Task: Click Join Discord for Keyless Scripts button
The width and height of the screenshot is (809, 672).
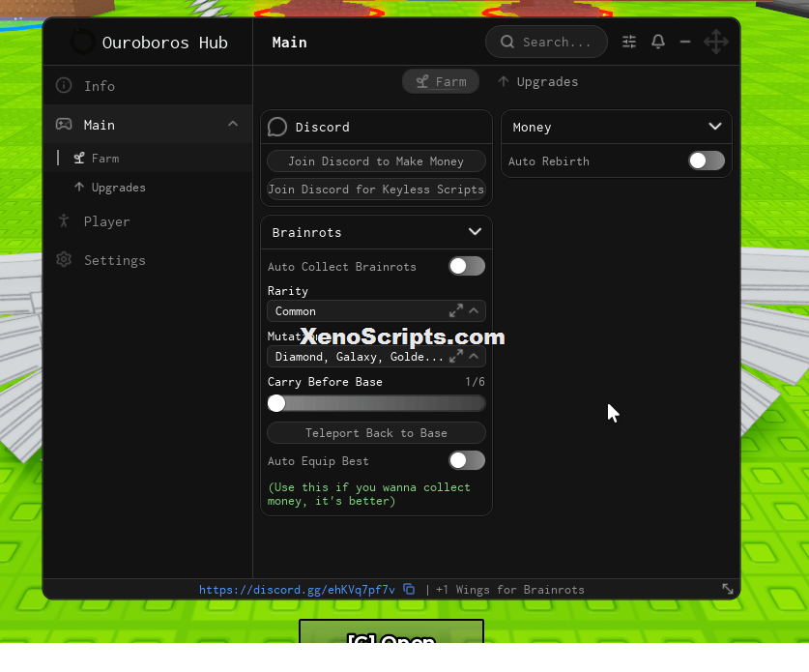Action: point(376,190)
